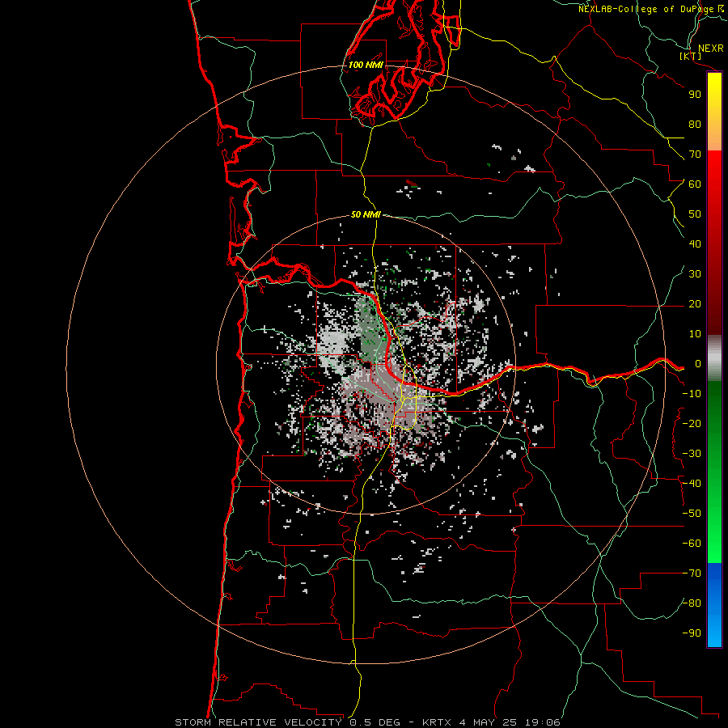
Task: Pick the gray zero-velocity color bar segment
Action: [714, 358]
